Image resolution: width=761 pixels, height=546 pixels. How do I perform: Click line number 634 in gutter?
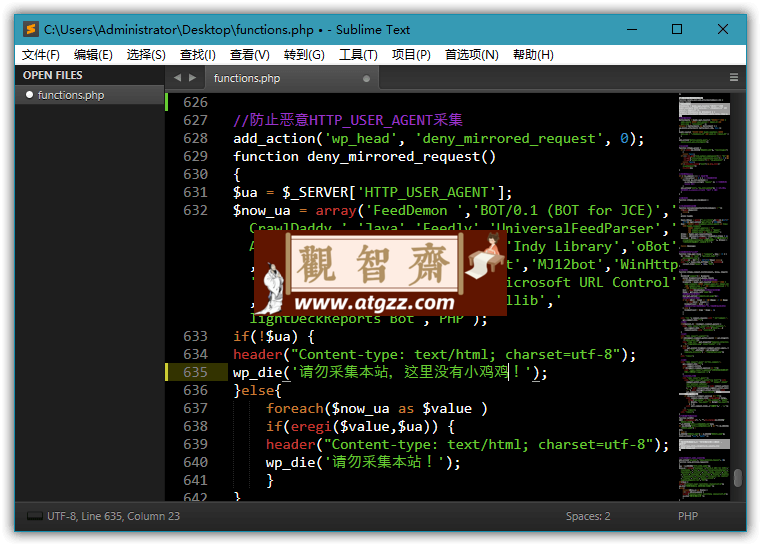195,354
